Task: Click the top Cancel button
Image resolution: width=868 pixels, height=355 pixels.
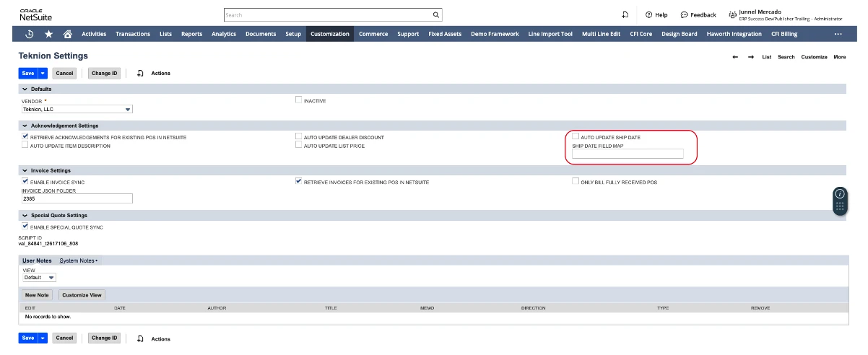Action: (65, 73)
